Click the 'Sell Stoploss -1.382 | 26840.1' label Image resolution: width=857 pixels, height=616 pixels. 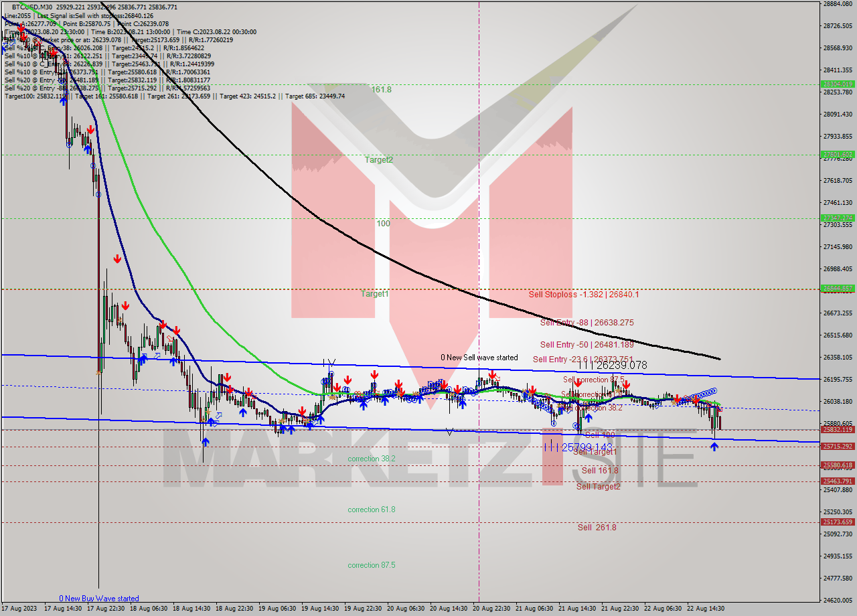pyautogui.click(x=583, y=294)
